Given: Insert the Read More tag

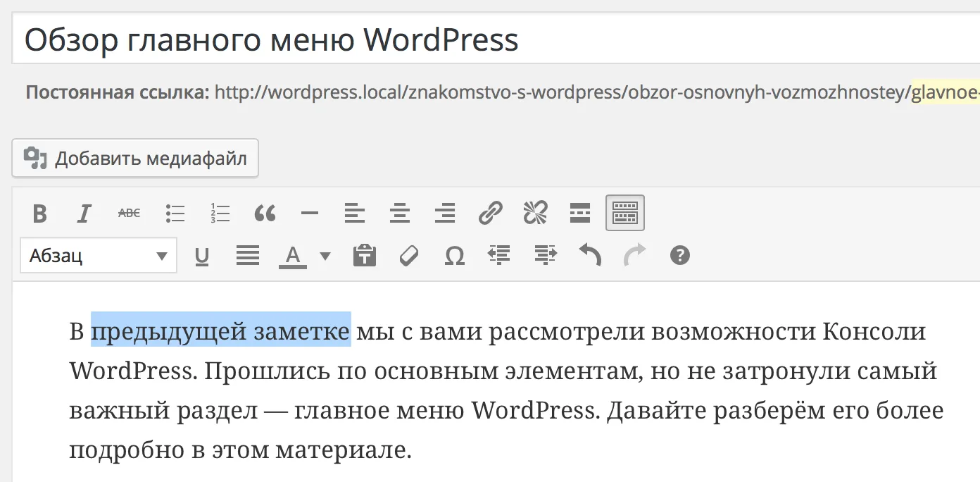Looking at the screenshot, I should [x=580, y=213].
